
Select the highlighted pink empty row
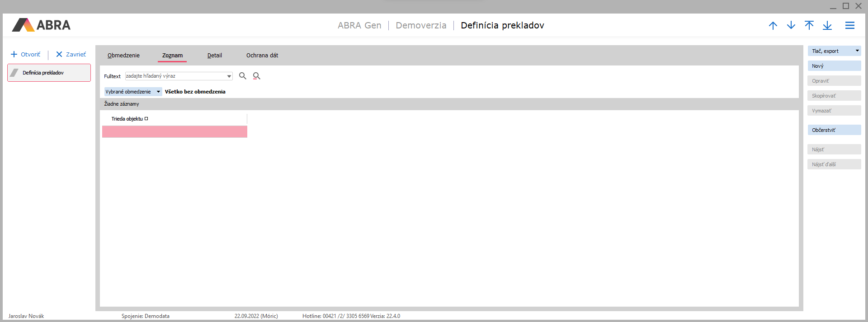175,131
